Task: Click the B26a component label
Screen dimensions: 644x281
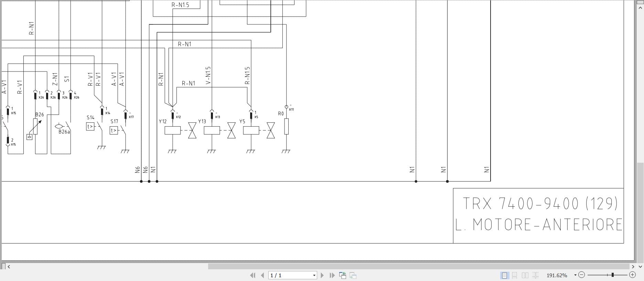Action: click(x=64, y=132)
